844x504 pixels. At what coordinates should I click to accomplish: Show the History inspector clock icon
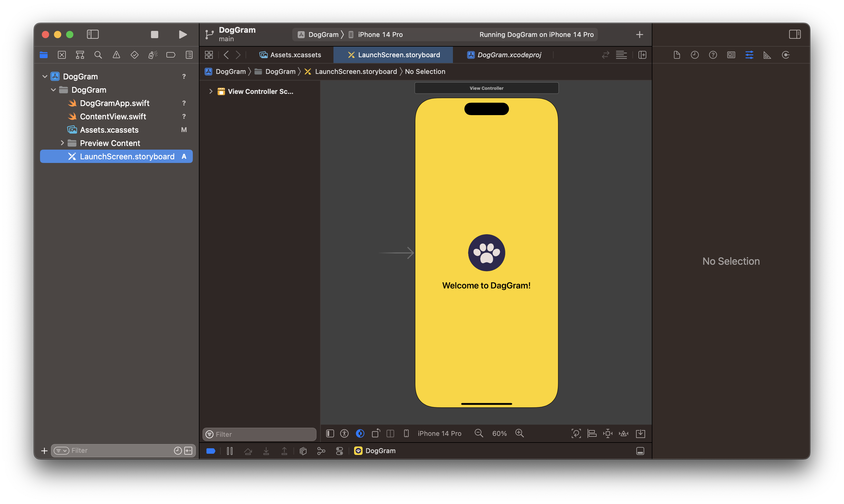695,55
